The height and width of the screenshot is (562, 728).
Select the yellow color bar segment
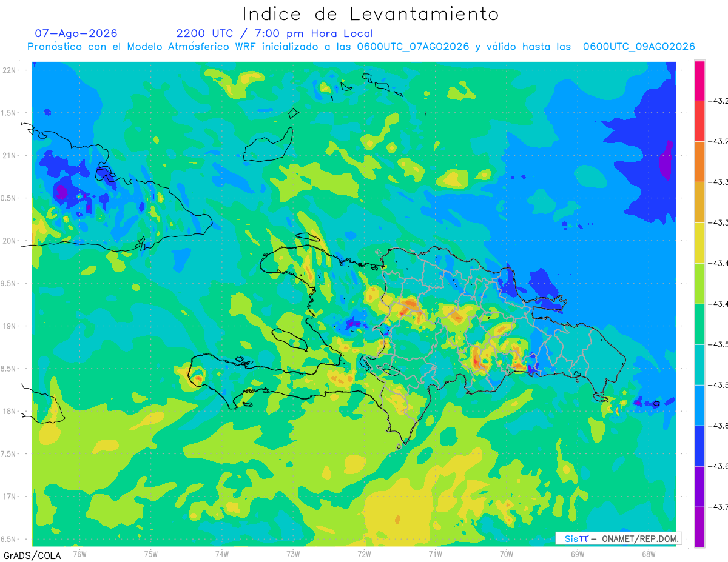click(699, 243)
